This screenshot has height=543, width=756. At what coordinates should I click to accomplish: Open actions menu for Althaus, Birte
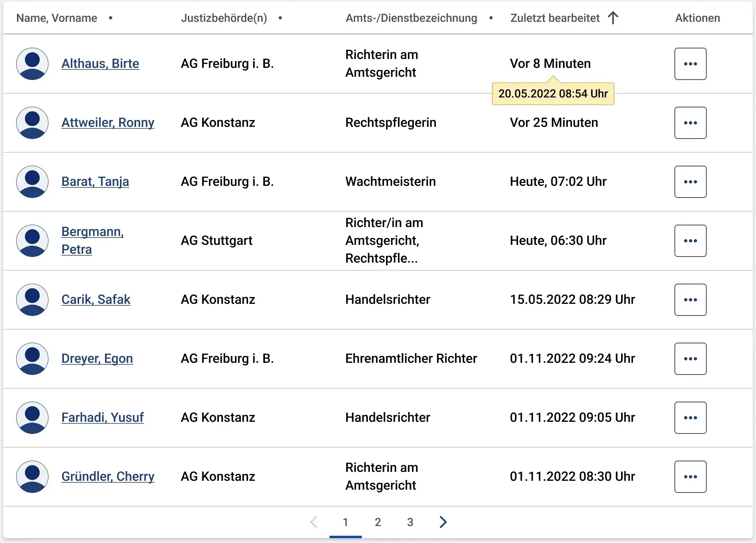pyautogui.click(x=690, y=64)
